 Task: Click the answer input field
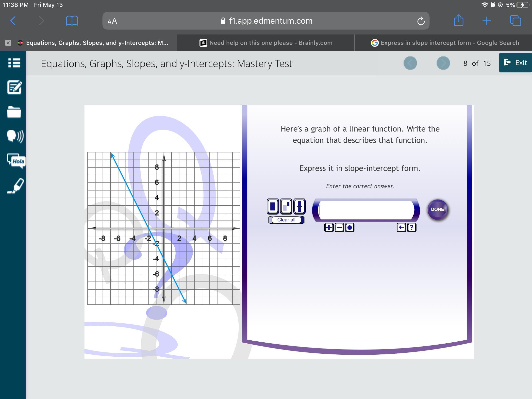pos(366,210)
